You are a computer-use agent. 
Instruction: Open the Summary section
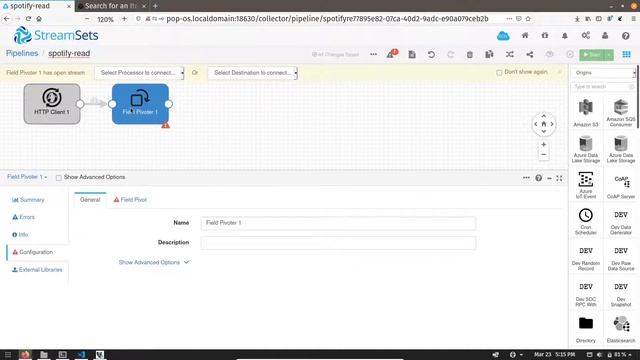click(28, 200)
